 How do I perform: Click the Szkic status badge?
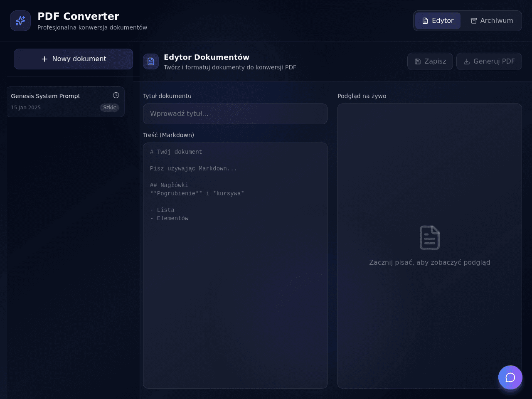click(x=110, y=108)
